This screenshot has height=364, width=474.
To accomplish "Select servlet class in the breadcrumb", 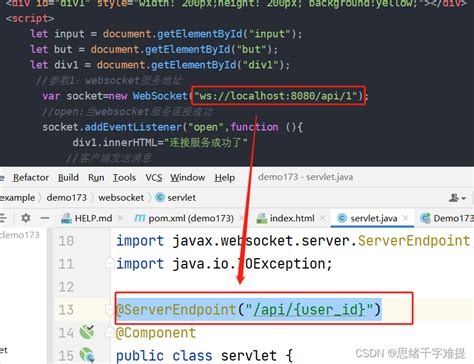I will [182, 198].
